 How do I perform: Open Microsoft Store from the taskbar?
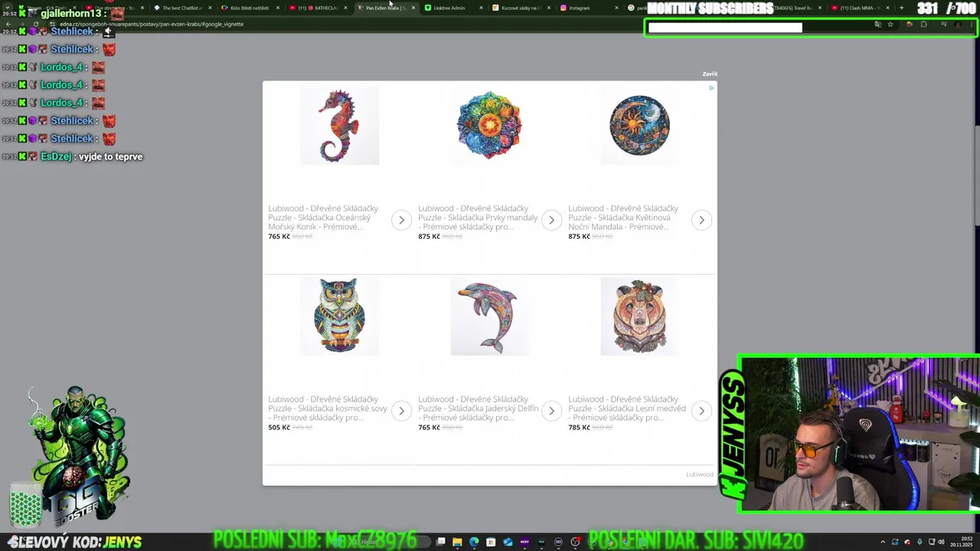click(491, 542)
